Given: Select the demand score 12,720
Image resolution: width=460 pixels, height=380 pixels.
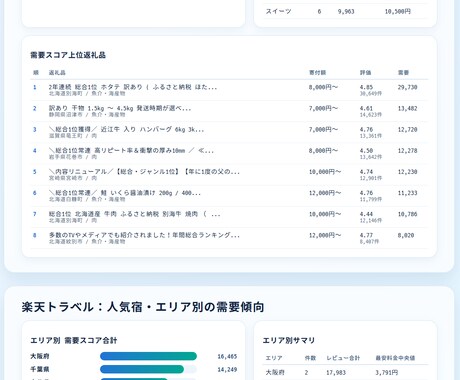Looking at the screenshot, I should [x=407, y=130].
